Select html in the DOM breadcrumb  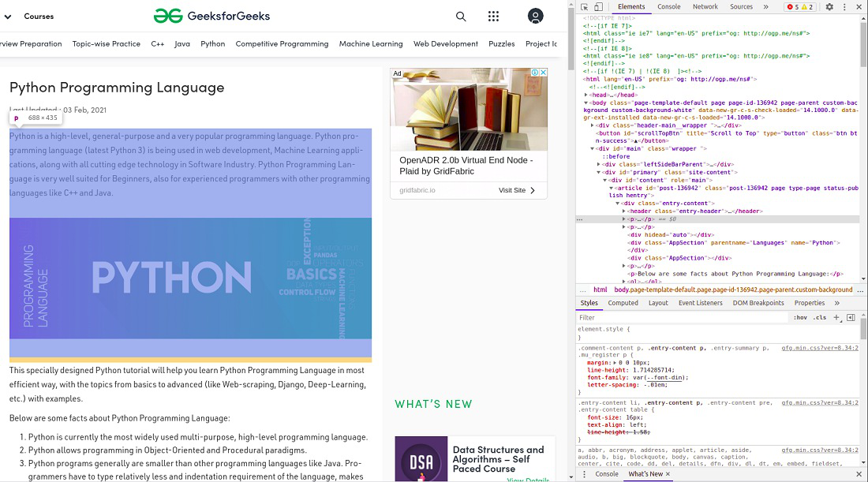tap(600, 290)
